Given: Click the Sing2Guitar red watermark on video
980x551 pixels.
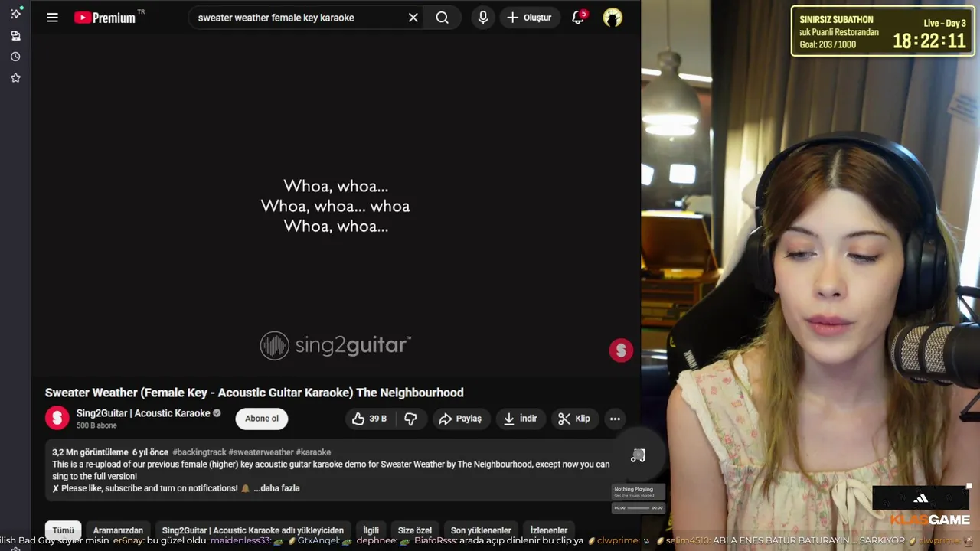Looking at the screenshot, I should click(x=621, y=350).
